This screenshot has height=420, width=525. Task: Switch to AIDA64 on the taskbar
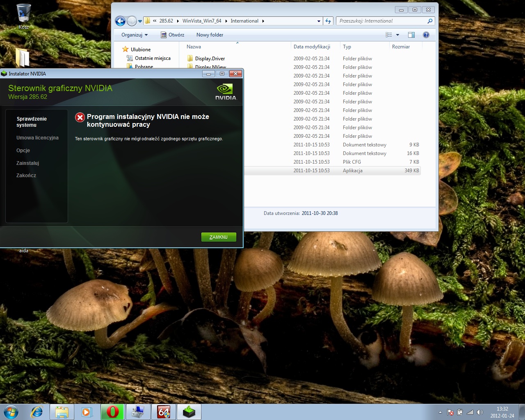(x=164, y=412)
